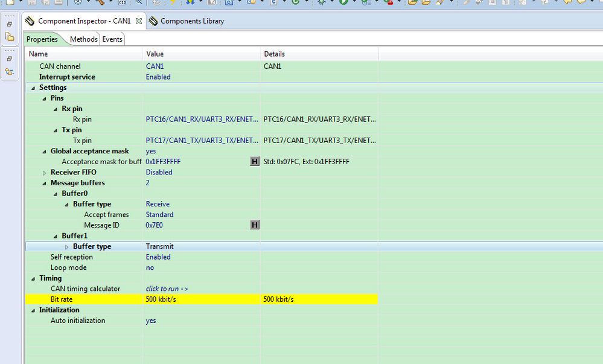Screen dimensions: 603x364
Task: Click the Value column header
Action: click(x=202, y=54)
